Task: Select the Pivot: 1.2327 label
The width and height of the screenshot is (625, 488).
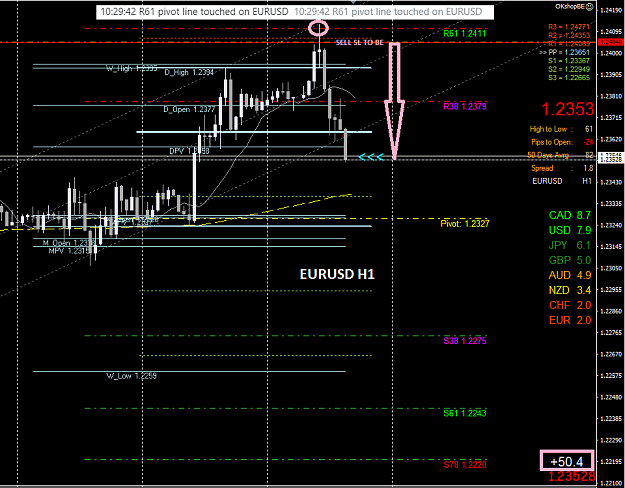Action: tap(464, 224)
